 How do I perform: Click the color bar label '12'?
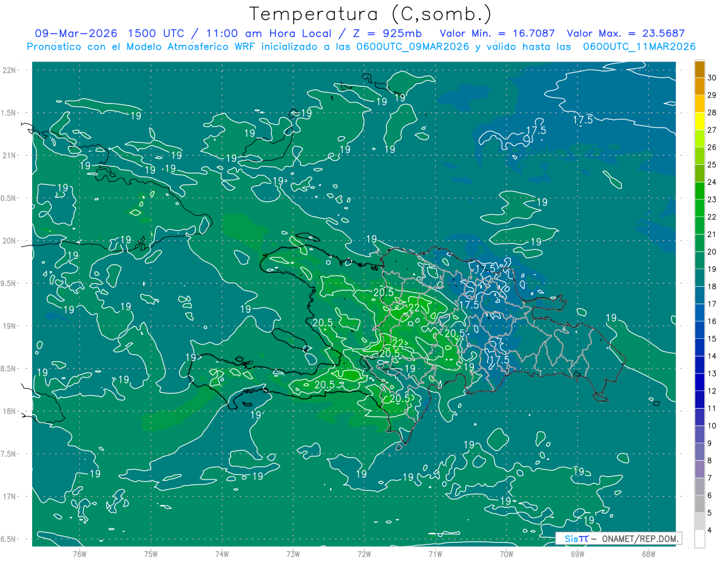point(712,391)
